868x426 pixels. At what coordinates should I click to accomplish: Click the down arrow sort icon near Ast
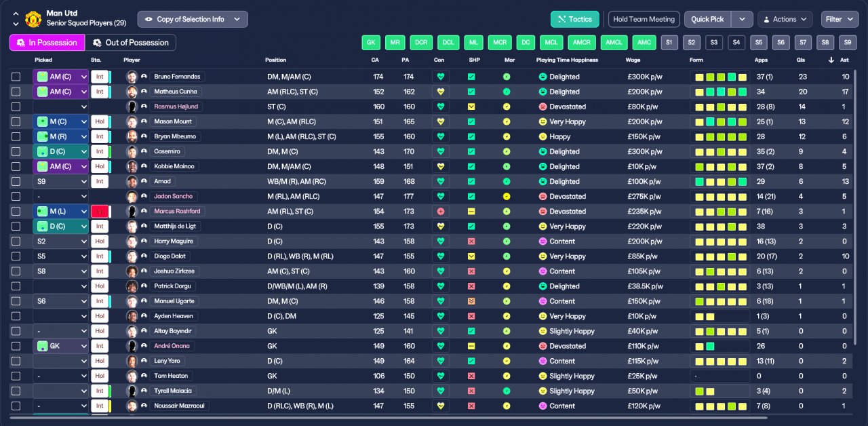[x=831, y=60]
